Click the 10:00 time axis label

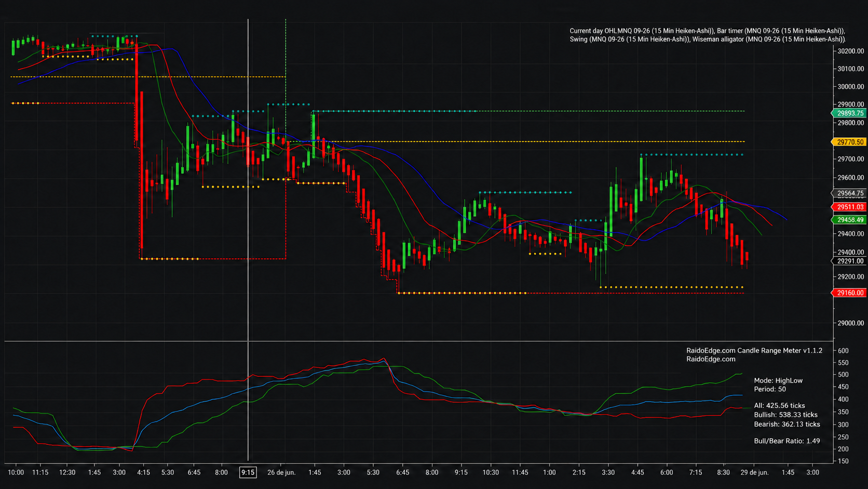(16, 472)
